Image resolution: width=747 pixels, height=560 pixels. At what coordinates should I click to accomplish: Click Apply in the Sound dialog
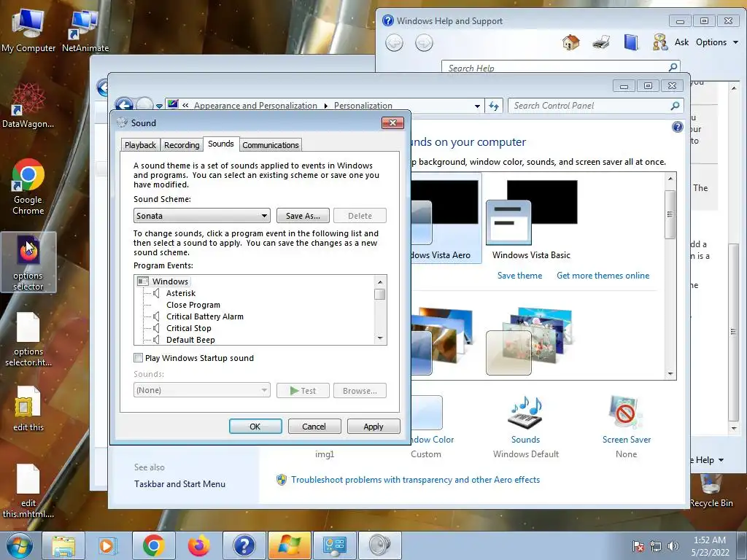(373, 426)
